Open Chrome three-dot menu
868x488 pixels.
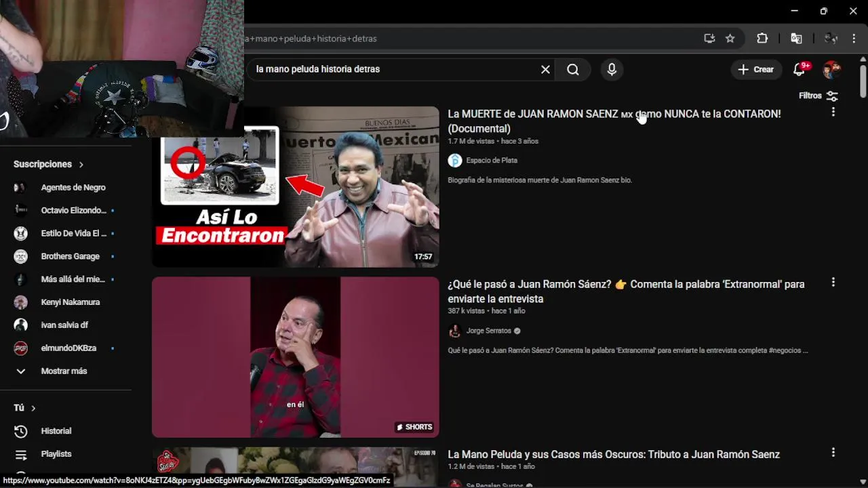click(x=854, y=39)
